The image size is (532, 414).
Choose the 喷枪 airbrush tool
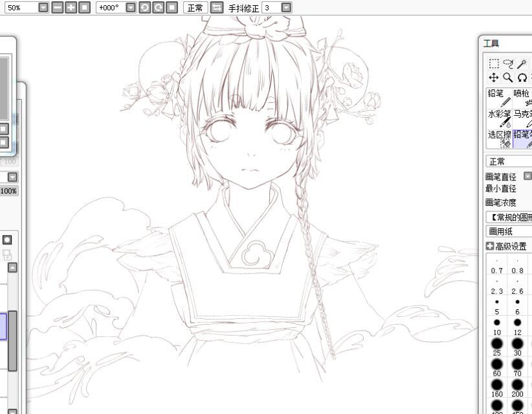[522, 98]
